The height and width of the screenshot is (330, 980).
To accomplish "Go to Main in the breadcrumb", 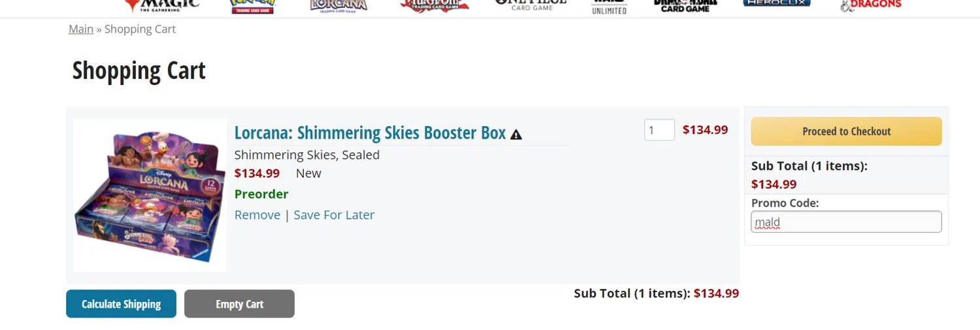I will click(81, 29).
